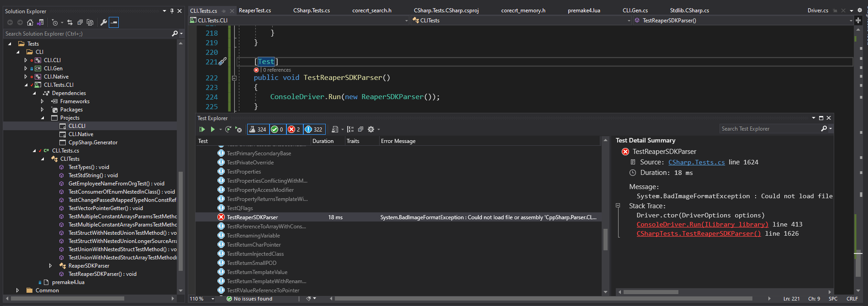Collapse the TestReaperSDKParser method outline toggle

pyautogui.click(x=234, y=78)
